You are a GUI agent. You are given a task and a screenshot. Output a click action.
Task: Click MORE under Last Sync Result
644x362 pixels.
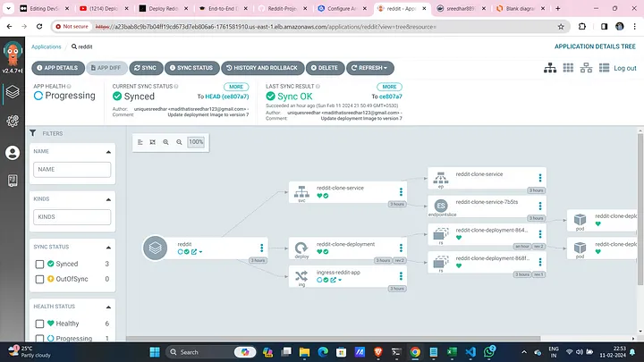pos(389,87)
